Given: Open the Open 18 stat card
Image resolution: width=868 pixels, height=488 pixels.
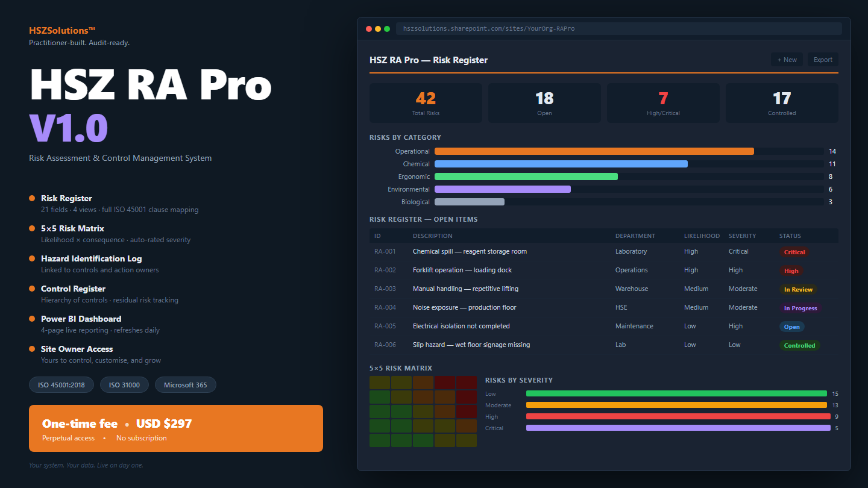Looking at the screenshot, I should pos(544,103).
